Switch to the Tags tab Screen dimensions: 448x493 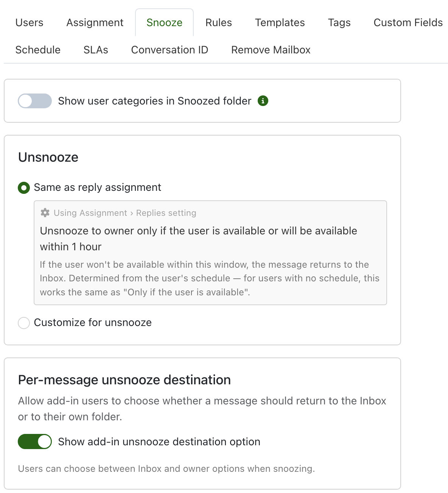point(339,23)
